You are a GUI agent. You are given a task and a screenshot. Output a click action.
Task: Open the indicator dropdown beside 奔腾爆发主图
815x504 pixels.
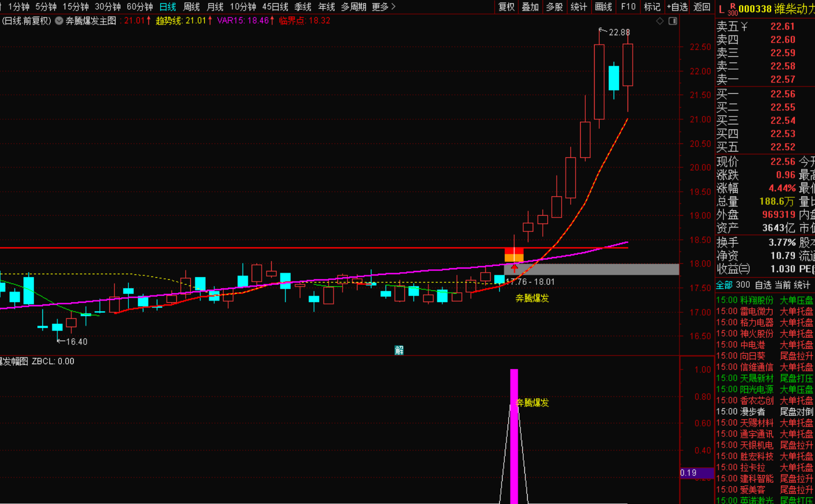click(x=59, y=21)
